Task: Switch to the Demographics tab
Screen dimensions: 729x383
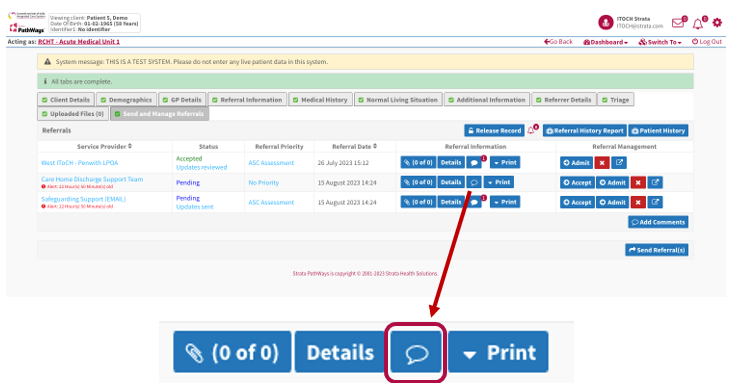Action: coord(126,99)
